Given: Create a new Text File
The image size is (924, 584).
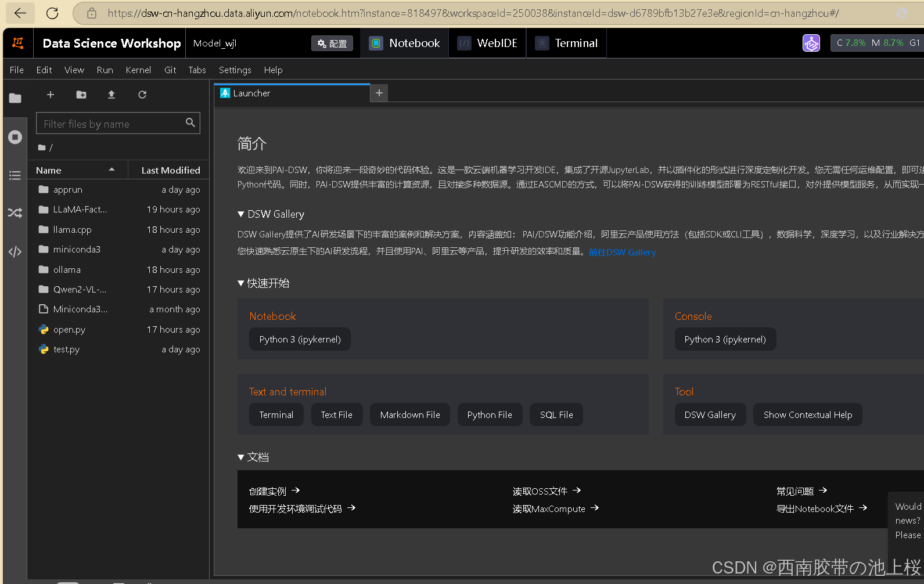Looking at the screenshot, I should 337,415.
